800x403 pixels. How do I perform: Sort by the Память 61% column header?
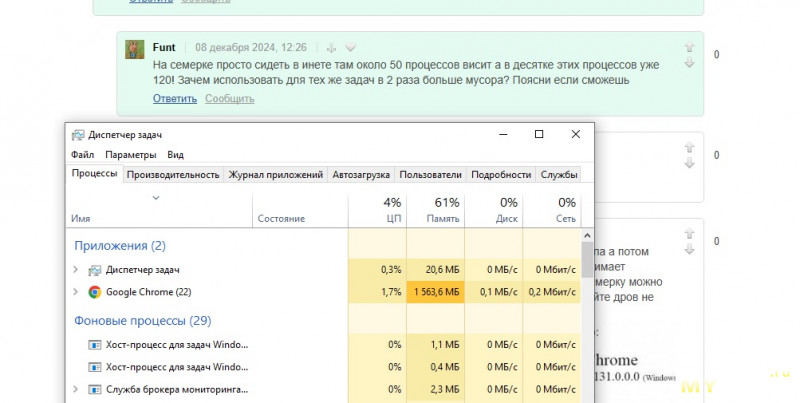pos(436,210)
